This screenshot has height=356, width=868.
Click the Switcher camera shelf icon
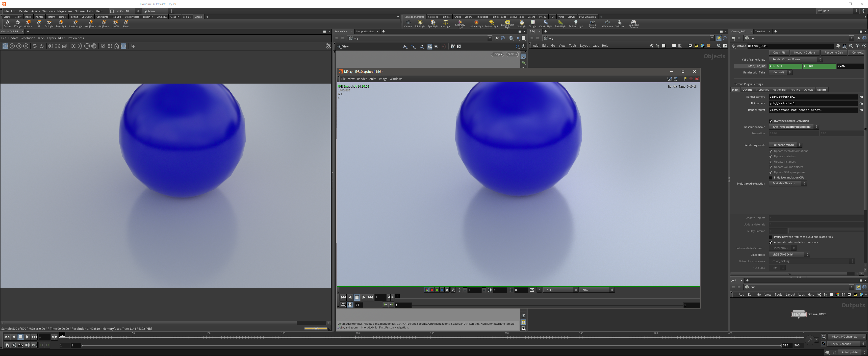pyautogui.click(x=619, y=22)
